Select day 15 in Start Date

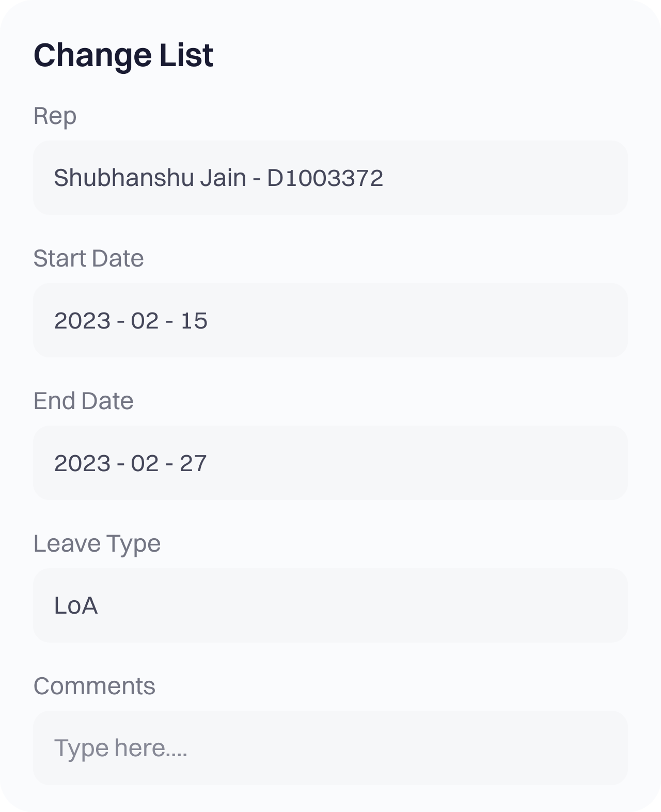[x=194, y=321]
